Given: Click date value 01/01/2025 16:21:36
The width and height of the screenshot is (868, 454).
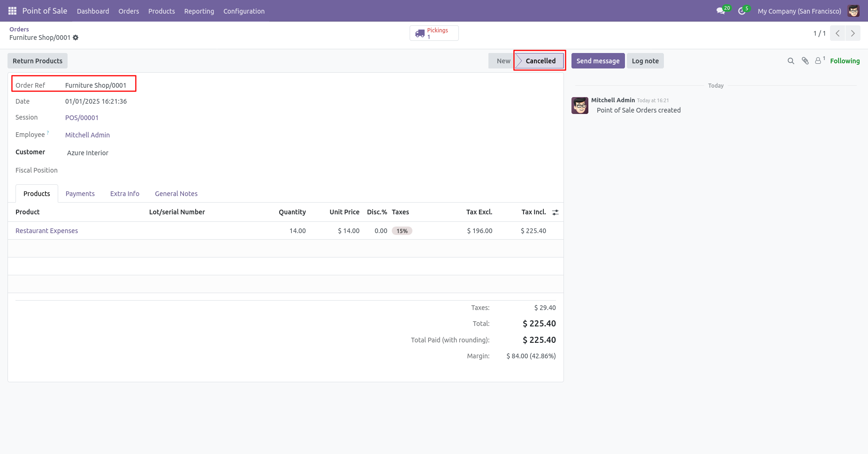Looking at the screenshot, I should [96, 101].
